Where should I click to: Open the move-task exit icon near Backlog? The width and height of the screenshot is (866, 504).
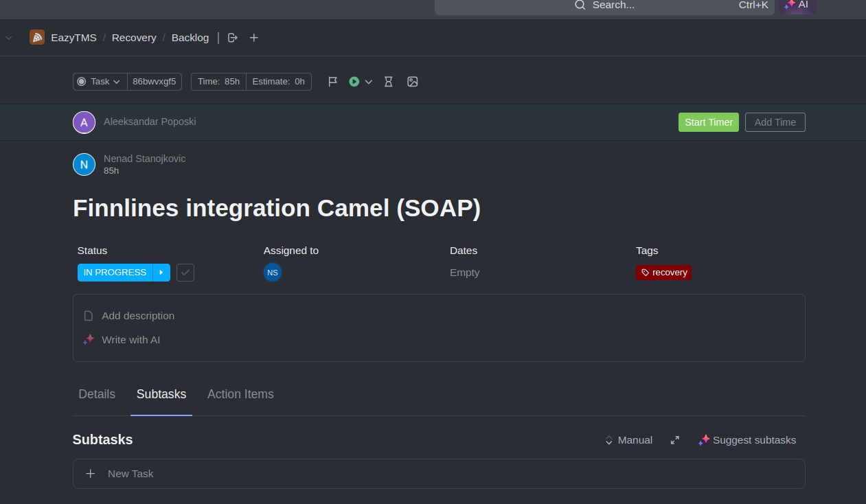click(233, 38)
